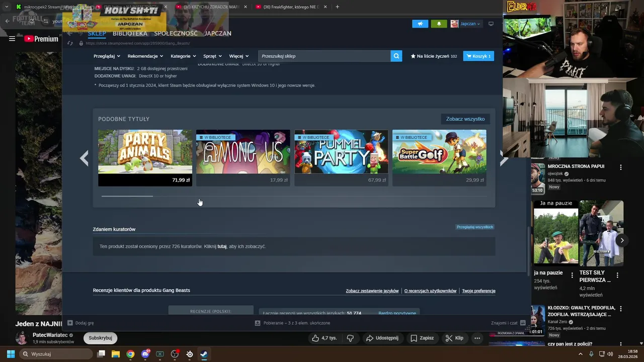This screenshot has width=644, height=362.
Task: Open Windows Start menu
Action: pos(11,354)
